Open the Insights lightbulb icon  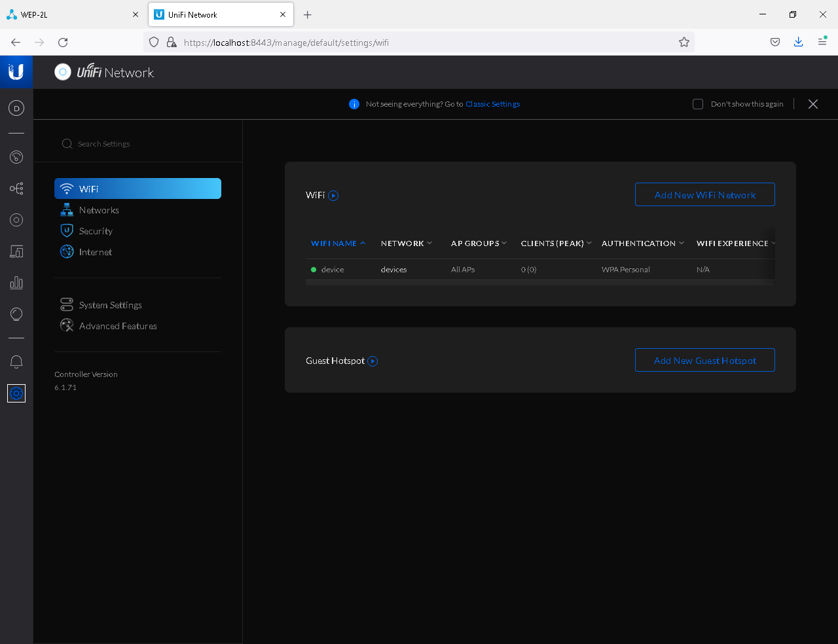(16, 314)
